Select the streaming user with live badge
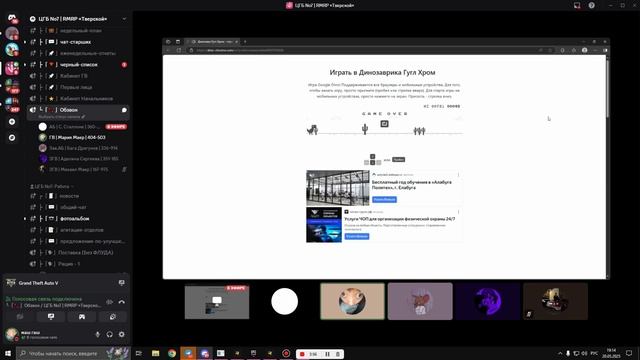640x360 pixels. (x=82, y=127)
